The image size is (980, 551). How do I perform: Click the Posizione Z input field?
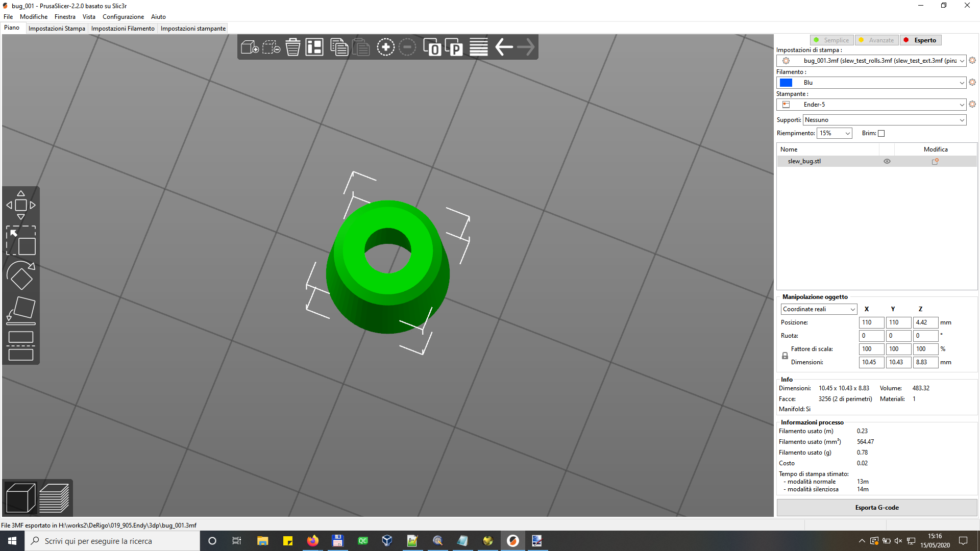[925, 322]
